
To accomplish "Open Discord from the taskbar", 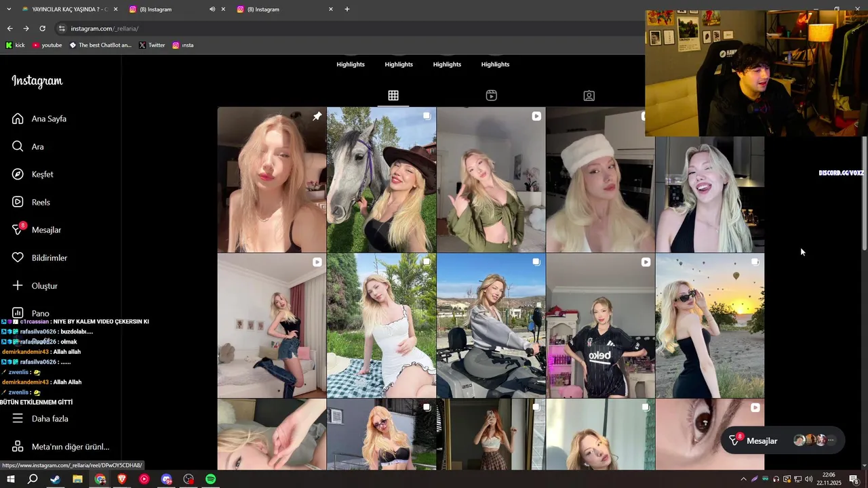I will click(x=167, y=479).
